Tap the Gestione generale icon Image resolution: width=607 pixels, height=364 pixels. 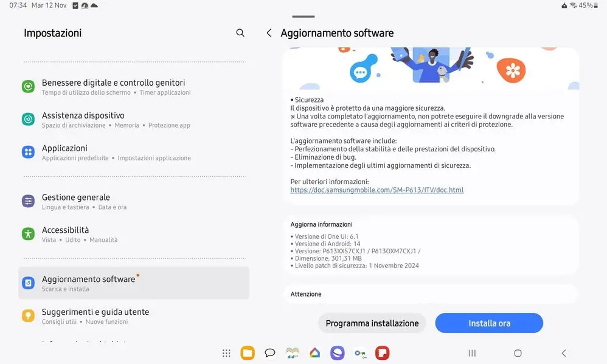coord(28,201)
